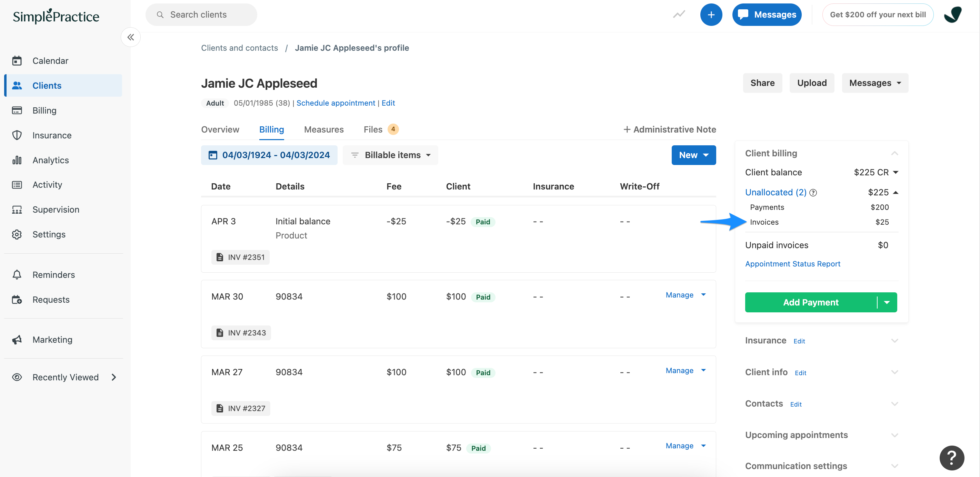Collapse the Unallocated section chevron

tap(896, 192)
